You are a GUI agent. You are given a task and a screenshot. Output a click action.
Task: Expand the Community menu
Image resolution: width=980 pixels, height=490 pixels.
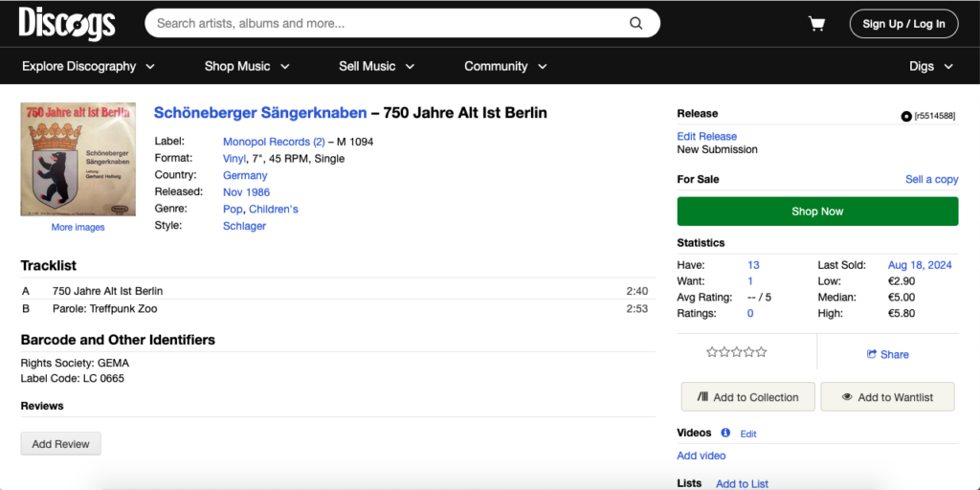(505, 66)
